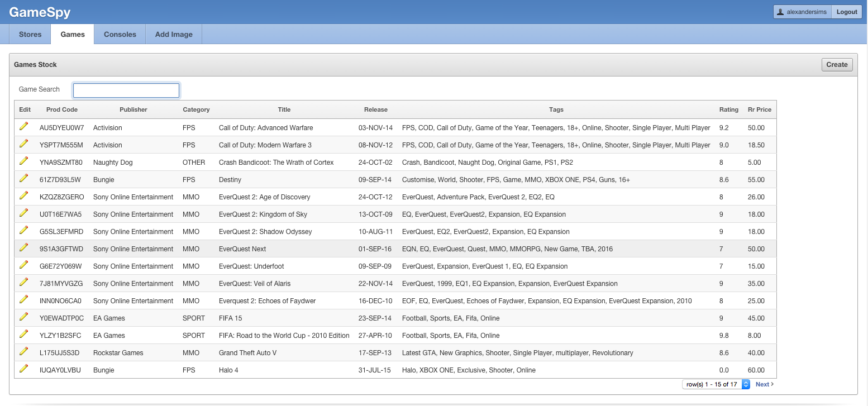Select product code Y0EWADTP0C

pyautogui.click(x=61, y=318)
